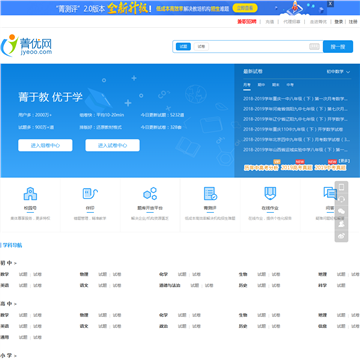Open exam paper 2018-2019学年重庆一中八年级

pyautogui.click(x=295, y=99)
